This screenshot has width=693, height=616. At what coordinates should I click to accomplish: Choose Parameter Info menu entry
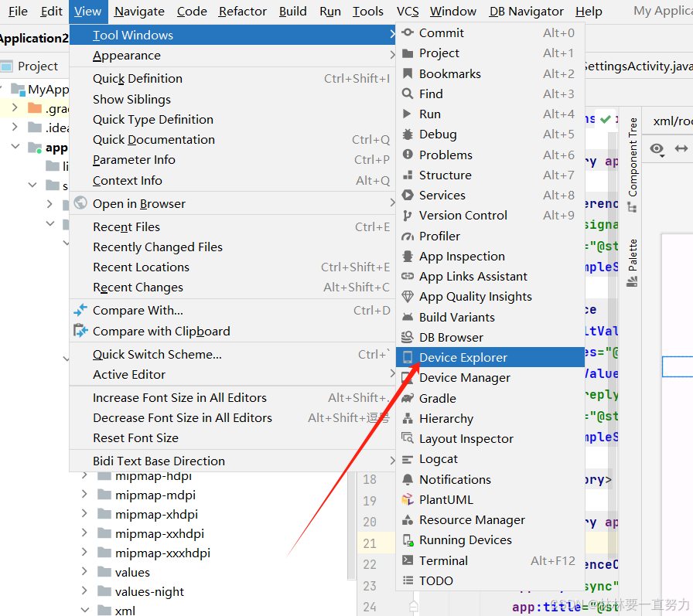[232, 159]
